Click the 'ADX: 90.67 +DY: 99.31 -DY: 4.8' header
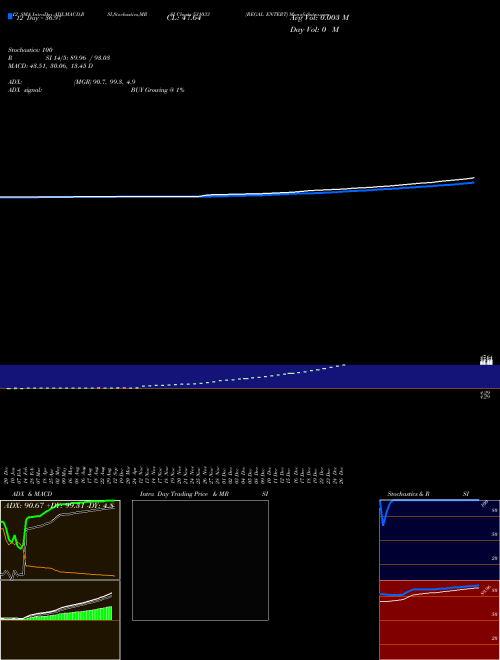 pos(59,505)
